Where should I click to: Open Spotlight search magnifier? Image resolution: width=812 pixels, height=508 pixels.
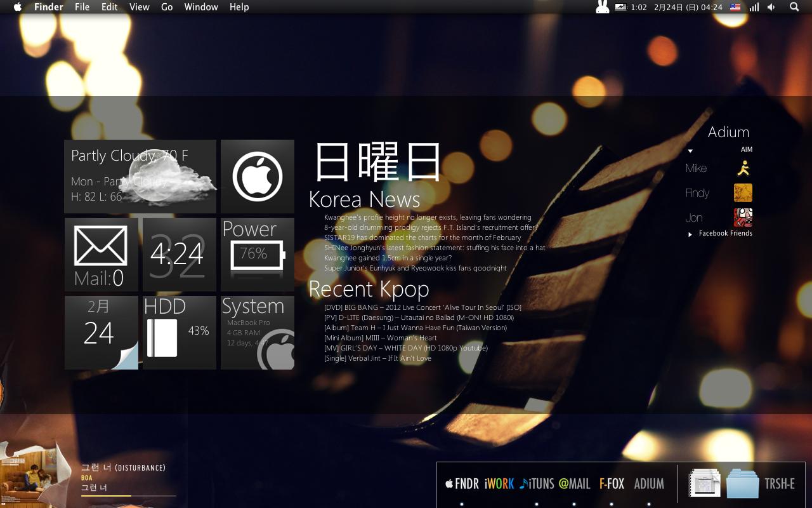(x=794, y=7)
